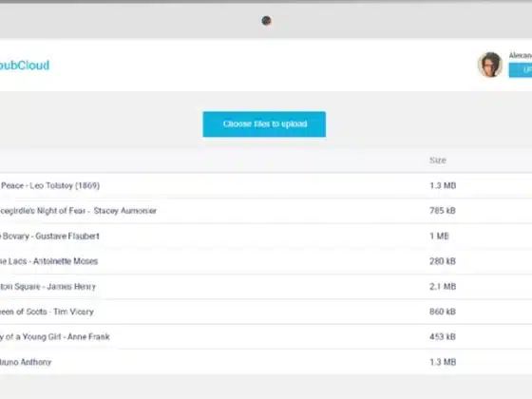Click the user name beside the avatar
Screen dimensions: 532x399
coord(521,55)
